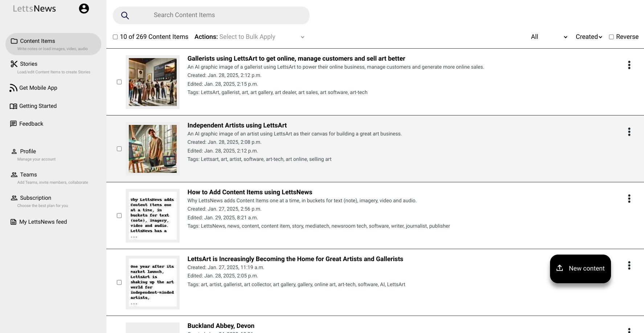Open LettsArt Increasingly Becoming the Home title
Image resolution: width=644 pixels, height=333 pixels.
(295, 259)
